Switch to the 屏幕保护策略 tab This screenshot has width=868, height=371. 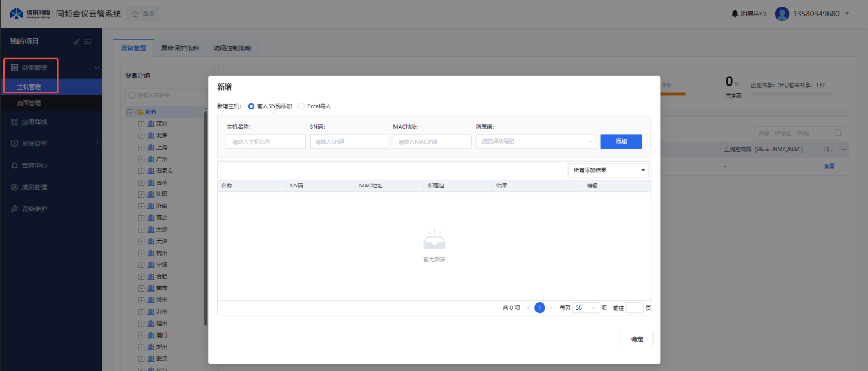pyautogui.click(x=180, y=48)
